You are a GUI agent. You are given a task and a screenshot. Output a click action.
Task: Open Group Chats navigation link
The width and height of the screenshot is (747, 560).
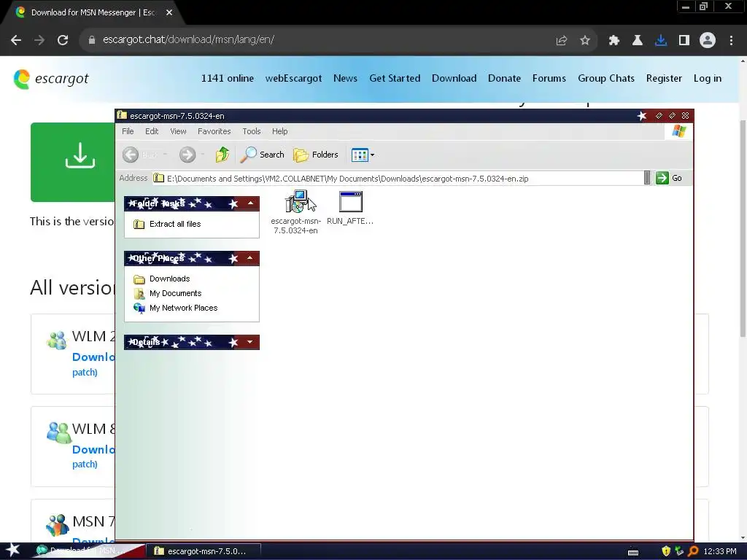pyautogui.click(x=606, y=78)
